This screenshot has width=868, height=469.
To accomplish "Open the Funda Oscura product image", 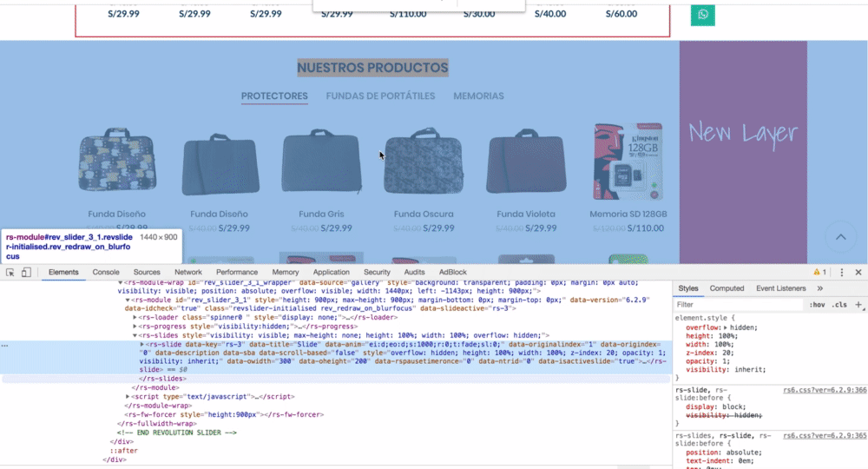I will 424,162.
